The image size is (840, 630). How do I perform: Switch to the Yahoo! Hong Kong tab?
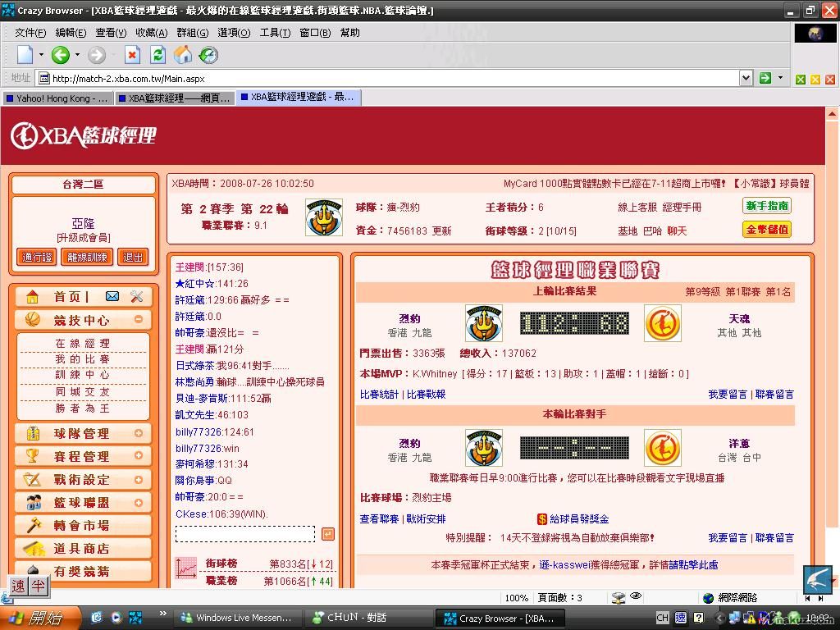[x=57, y=98]
